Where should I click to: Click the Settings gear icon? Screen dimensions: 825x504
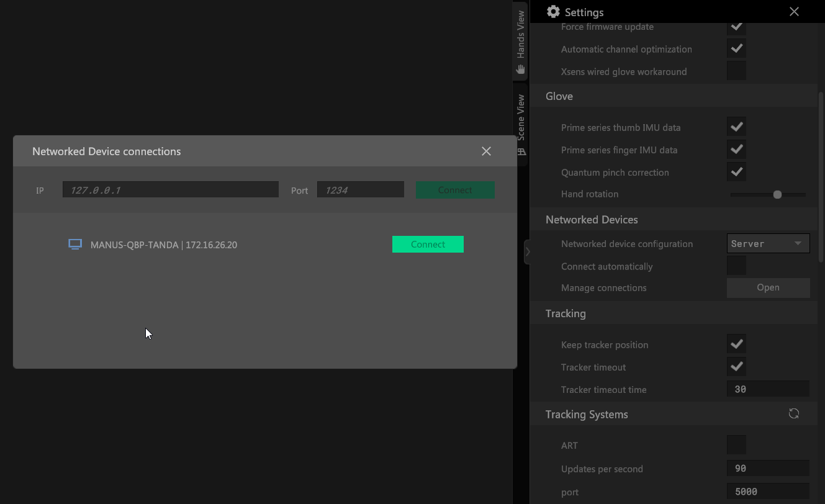click(x=553, y=12)
